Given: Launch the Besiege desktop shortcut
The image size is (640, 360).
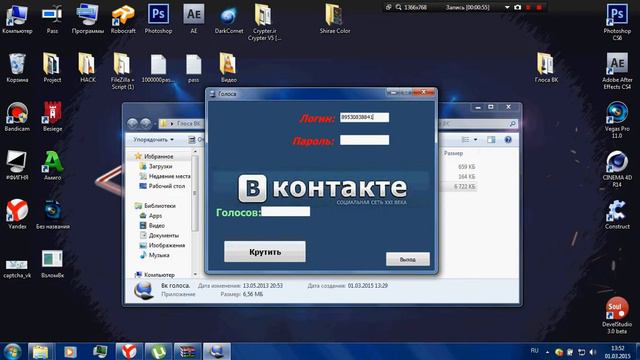Looking at the screenshot, I should pyautogui.click(x=52, y=117).
